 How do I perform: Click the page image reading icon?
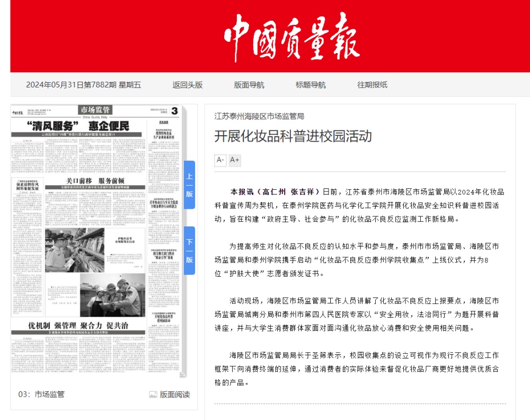click(x=153, y=395)
